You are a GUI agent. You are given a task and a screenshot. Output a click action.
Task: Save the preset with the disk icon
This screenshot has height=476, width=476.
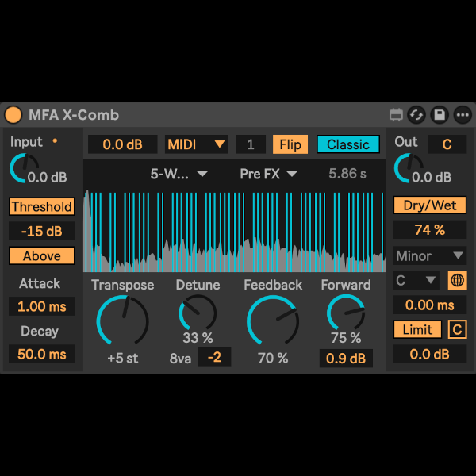tap(440, 115)
